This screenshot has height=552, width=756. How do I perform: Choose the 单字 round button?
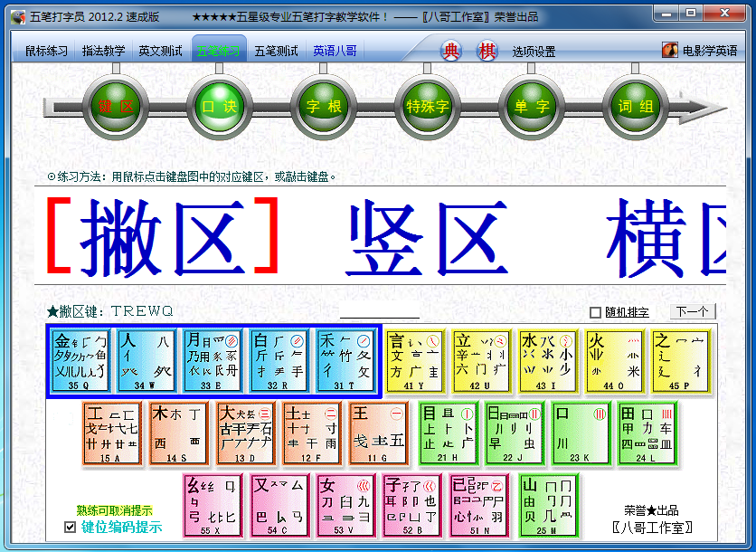click(x=530, y=107)
